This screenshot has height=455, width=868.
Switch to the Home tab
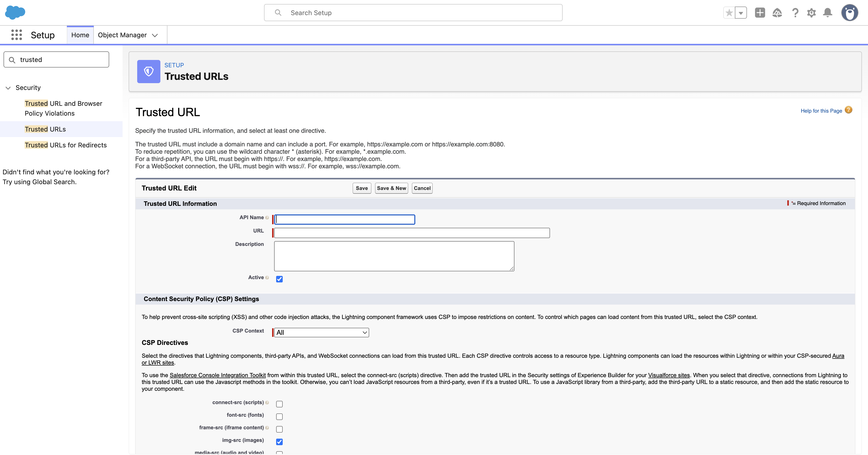80,35
